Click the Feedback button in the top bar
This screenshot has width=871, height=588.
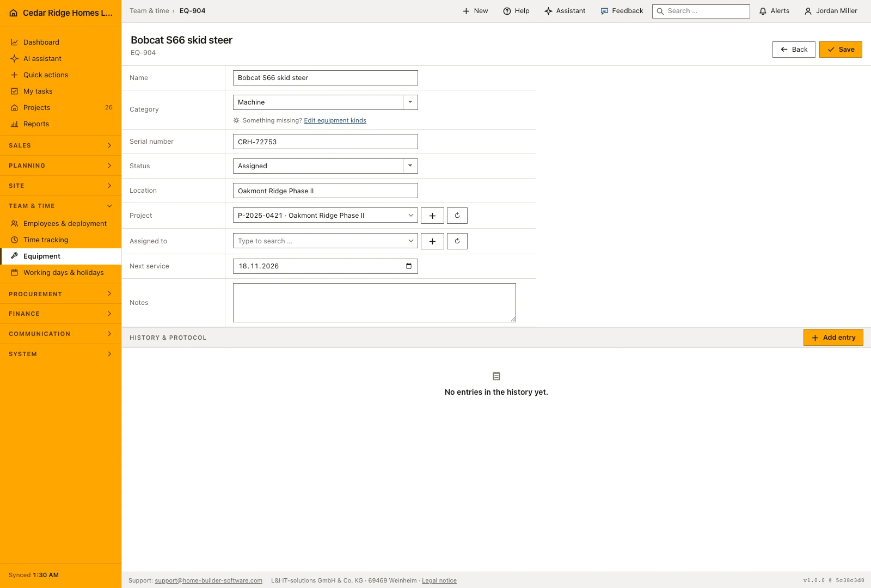click(622, 11)
